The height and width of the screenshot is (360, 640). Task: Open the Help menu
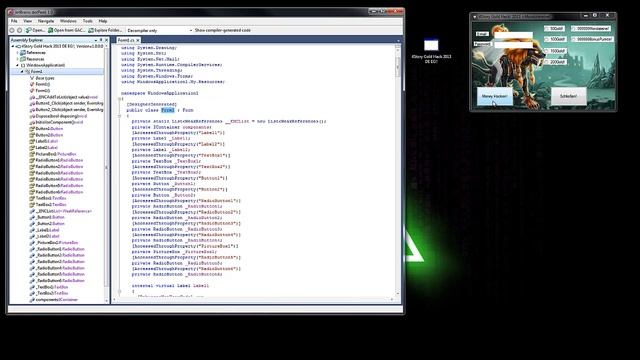103,21
